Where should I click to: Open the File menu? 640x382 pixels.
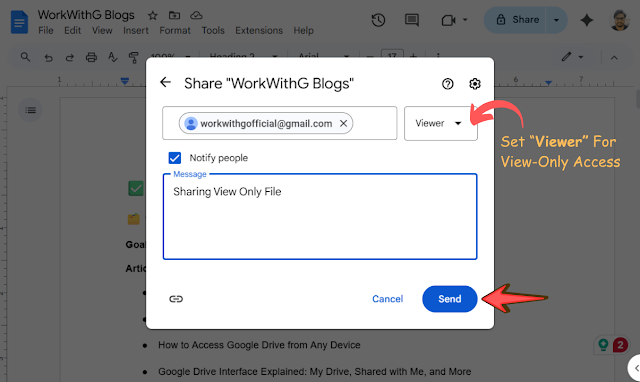[x=46, y=31]
